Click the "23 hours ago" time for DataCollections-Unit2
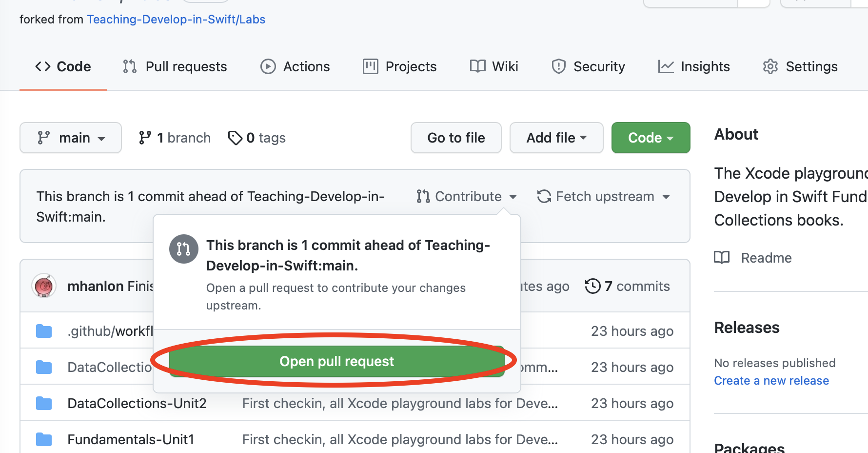Screen dimensions: 868x453 (632, 403)
